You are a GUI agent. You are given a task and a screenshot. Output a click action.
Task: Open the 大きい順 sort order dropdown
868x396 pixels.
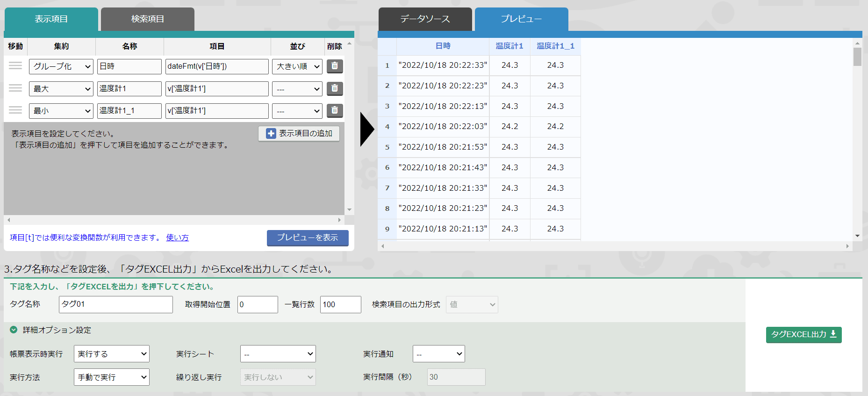[297, 66]
